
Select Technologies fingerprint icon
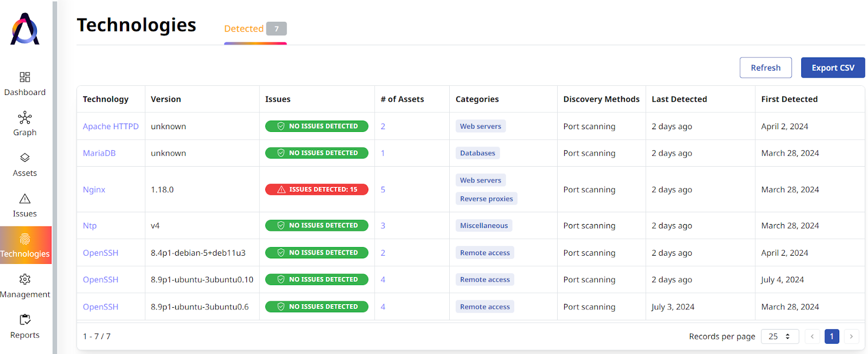tap(25, 239)
